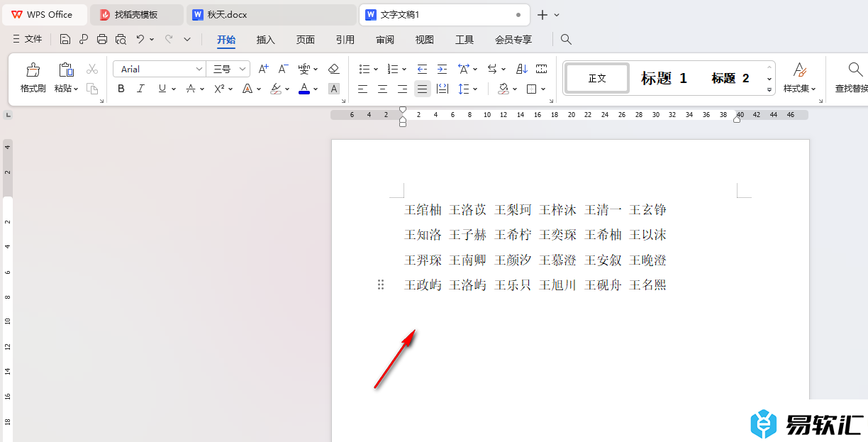Switch to the 秋天.docx document tab
This screenshot has width=868, height=442.
point(272,14)
